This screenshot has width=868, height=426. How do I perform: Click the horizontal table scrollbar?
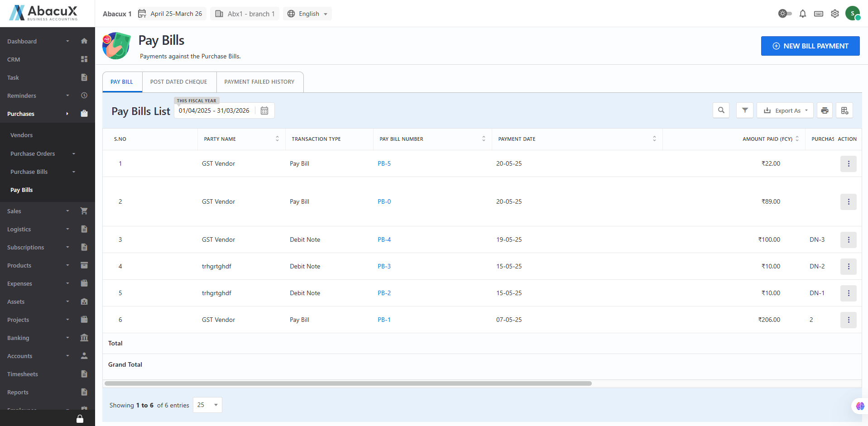click(348, 383)
